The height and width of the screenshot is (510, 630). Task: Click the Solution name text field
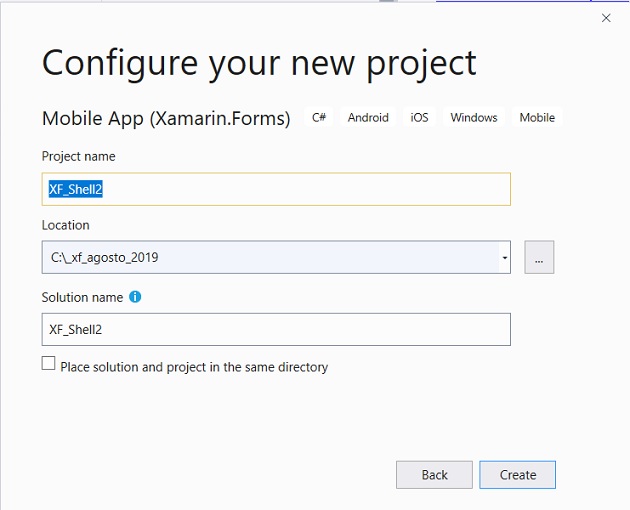(276, 330)
